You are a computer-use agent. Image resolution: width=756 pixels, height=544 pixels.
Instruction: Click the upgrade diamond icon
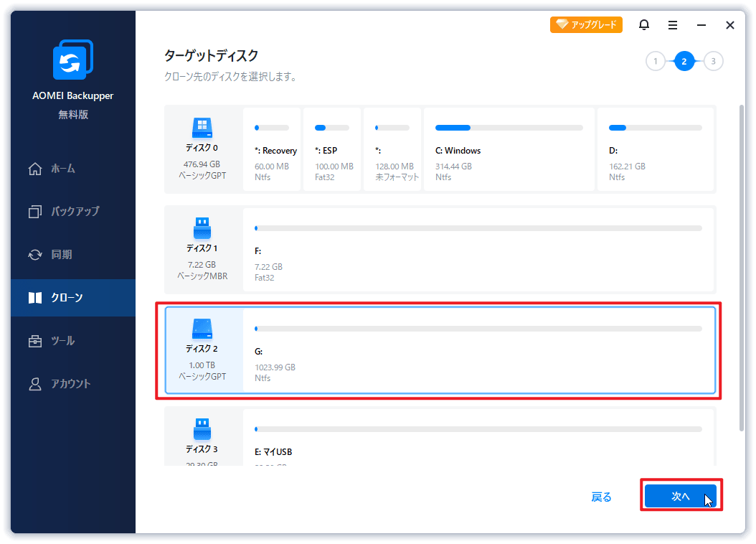(562, 24)
